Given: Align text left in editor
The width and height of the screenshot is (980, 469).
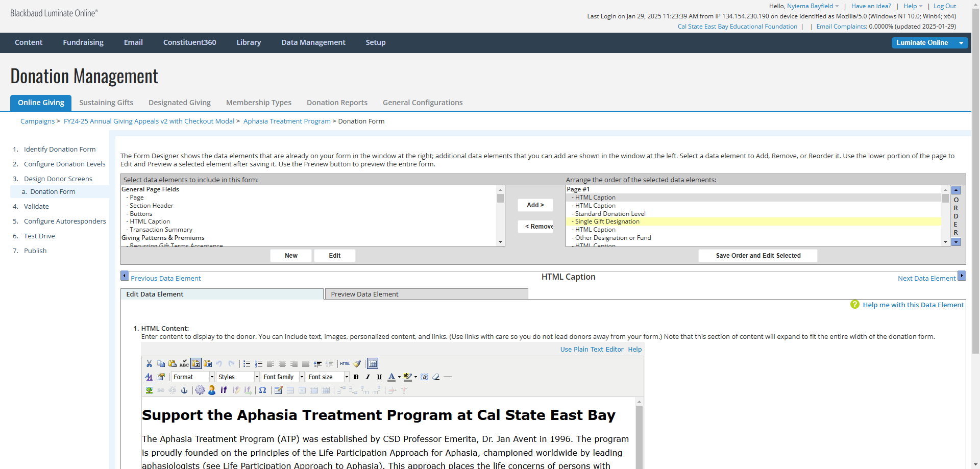Looking at the screenshot, I should point(271,363).
